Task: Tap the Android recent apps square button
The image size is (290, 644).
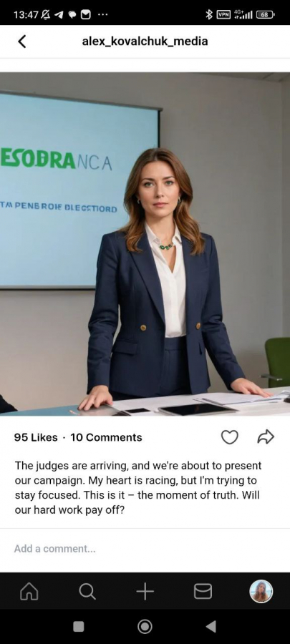Action: click(79, 626)
